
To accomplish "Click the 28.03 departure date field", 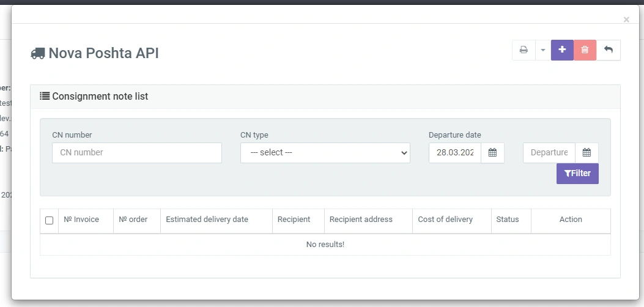I will coord(455,153).
